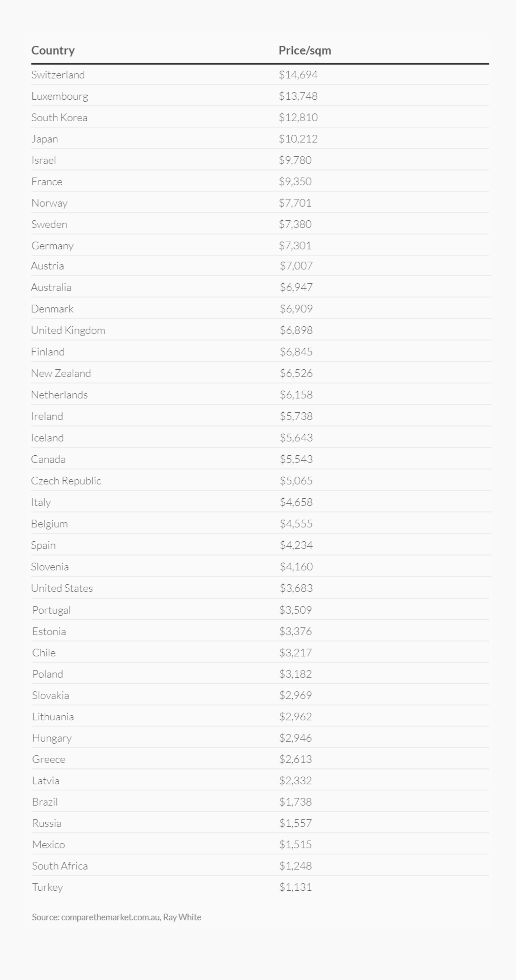This screenshot has width=516, height=980.
Task: Select the Switzerland row country name
Action: [x=58, y=75]
